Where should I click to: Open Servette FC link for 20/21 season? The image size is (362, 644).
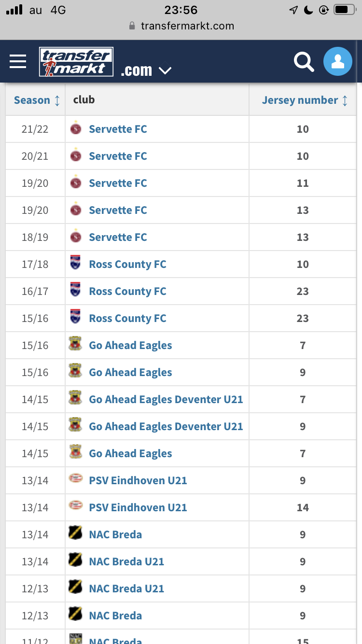coord(118,156)
